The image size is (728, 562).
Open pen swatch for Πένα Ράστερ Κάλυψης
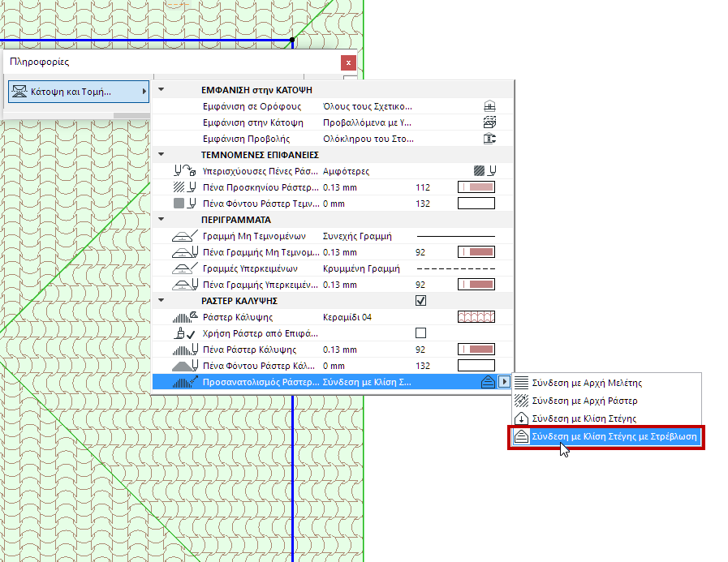(476, 350)
